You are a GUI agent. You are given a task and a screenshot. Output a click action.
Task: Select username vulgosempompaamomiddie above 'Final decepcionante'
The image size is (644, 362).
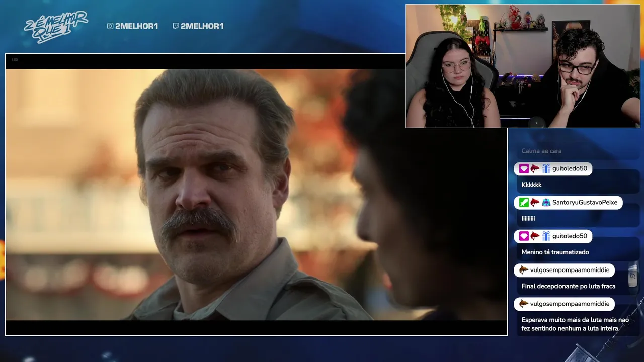click(570, 270)
